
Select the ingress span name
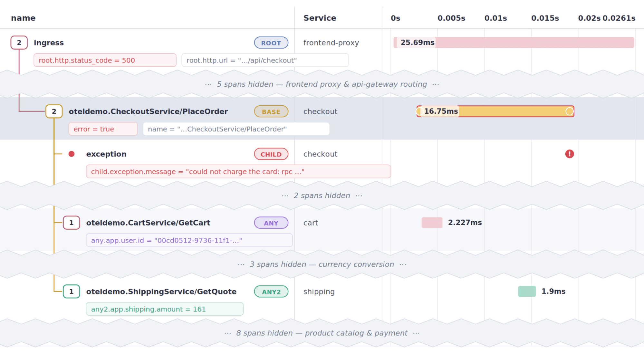49,43
